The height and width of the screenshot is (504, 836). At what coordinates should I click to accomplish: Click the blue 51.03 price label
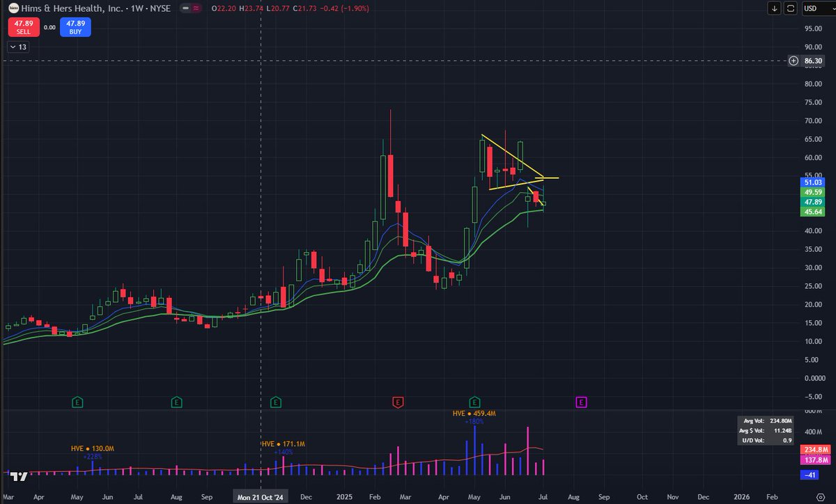[813, 182]
